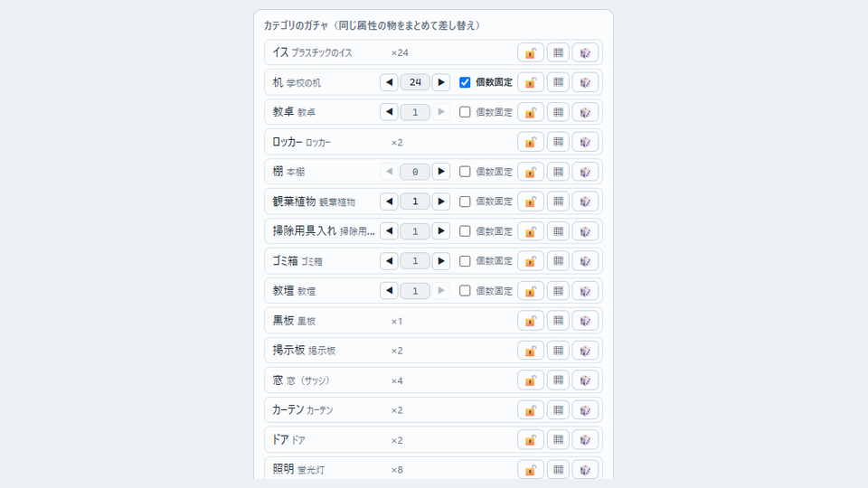Screen dimensions: 868x488
Task: Select the イス プラスチックのイス label
Action: pyautogui.click(x=312, y=52)
